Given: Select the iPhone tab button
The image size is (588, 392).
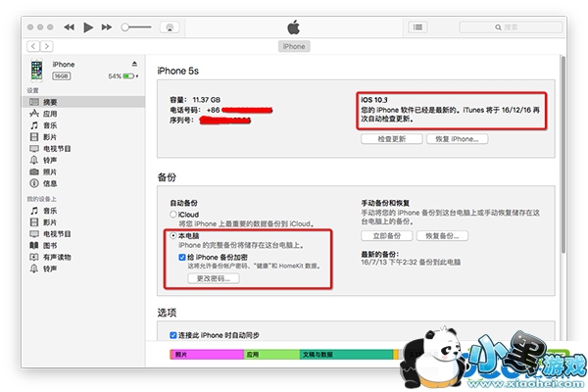Looking at the screenshot, I should click(x=294, y=46).
